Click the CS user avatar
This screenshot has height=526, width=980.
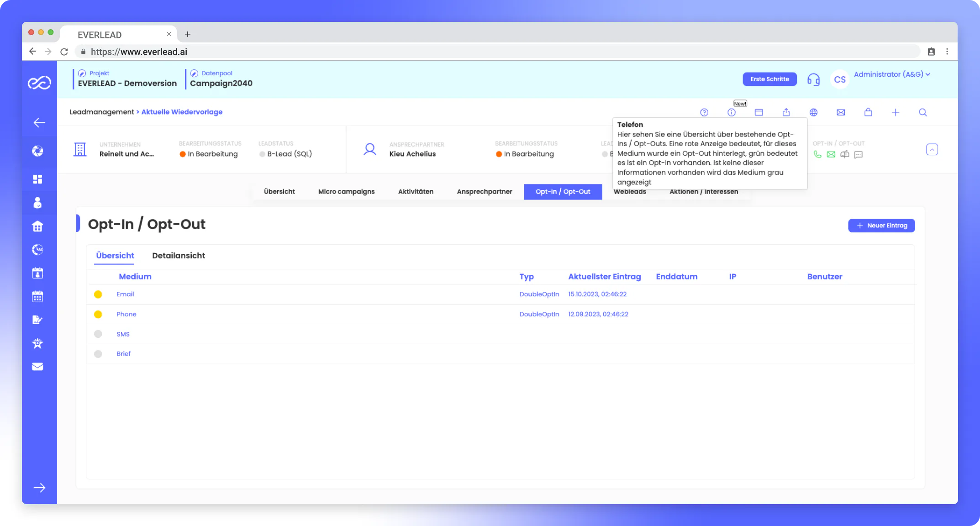click(839, 79)
